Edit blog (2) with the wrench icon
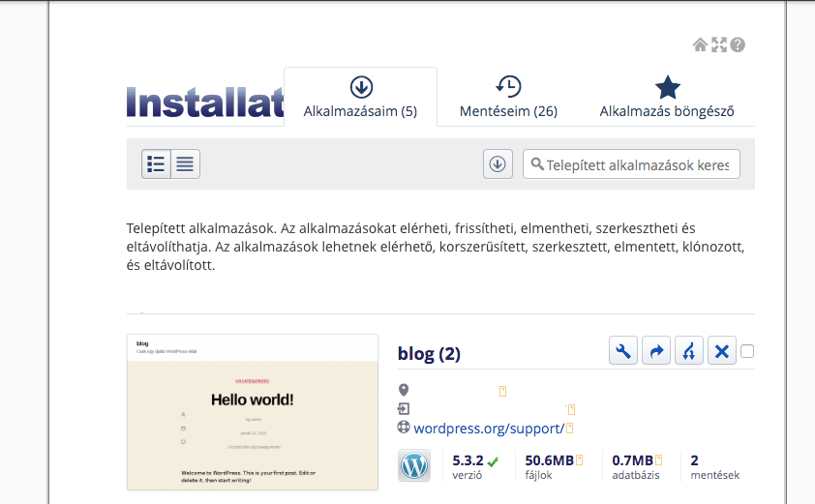 coord(622,351)
